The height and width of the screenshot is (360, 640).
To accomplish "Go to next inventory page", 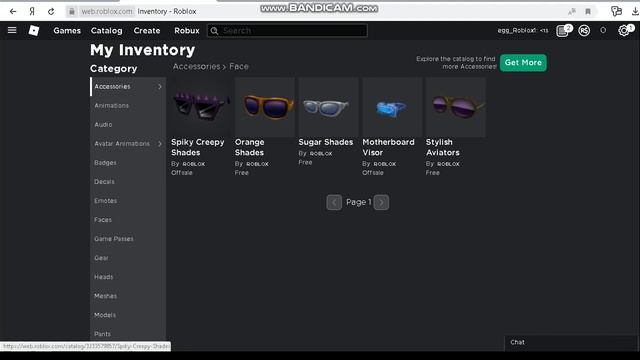I will click(381, 202).
